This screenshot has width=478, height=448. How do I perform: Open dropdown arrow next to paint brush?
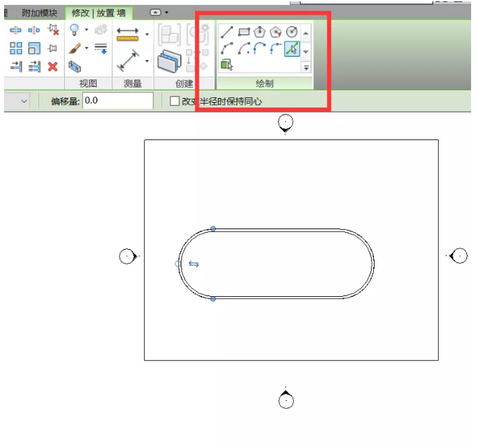coord(87,48)
